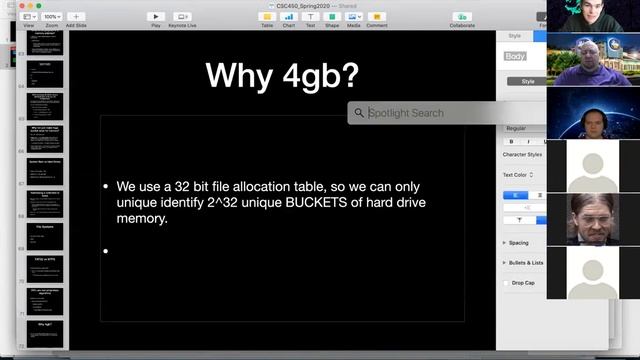Toggle bold formatting
This screenshot has height=360, width=640.
click(511, 142)
